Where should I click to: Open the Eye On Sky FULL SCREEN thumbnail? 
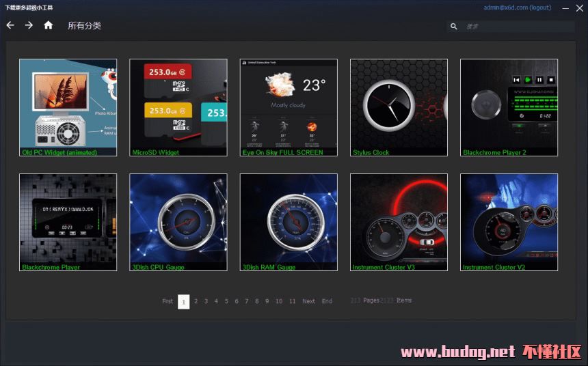(289, 107)
